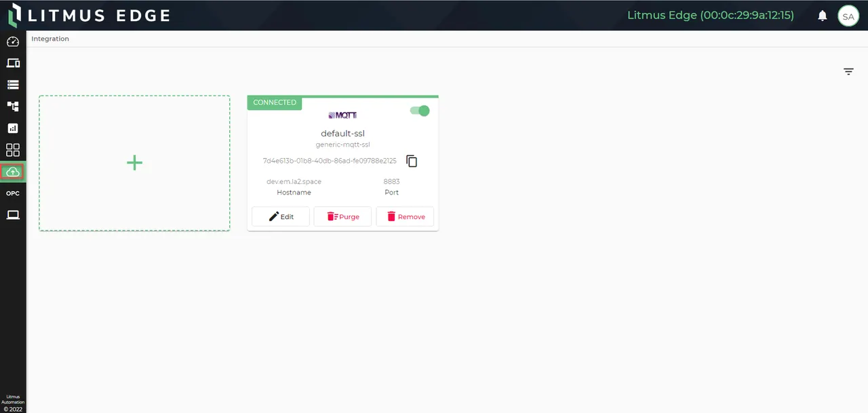Open the SA user avatar menu

pos(848,16)
